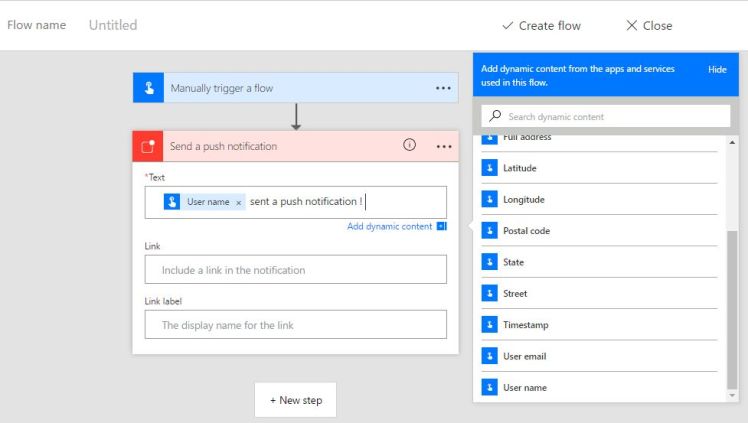Click the Create flow button

pyautogui.click(x=541, y=25)
